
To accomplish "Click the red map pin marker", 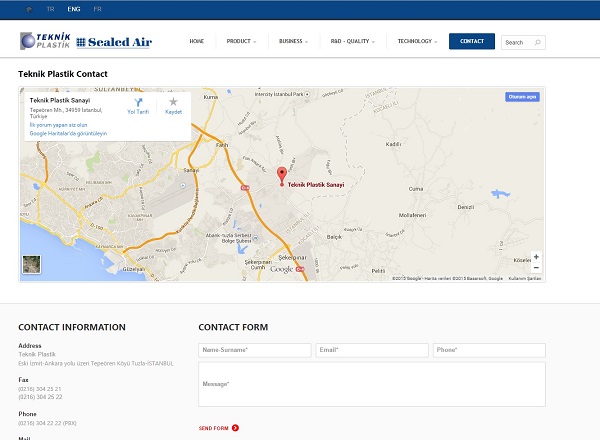I will pyautogui.click(x=282, y=175).
